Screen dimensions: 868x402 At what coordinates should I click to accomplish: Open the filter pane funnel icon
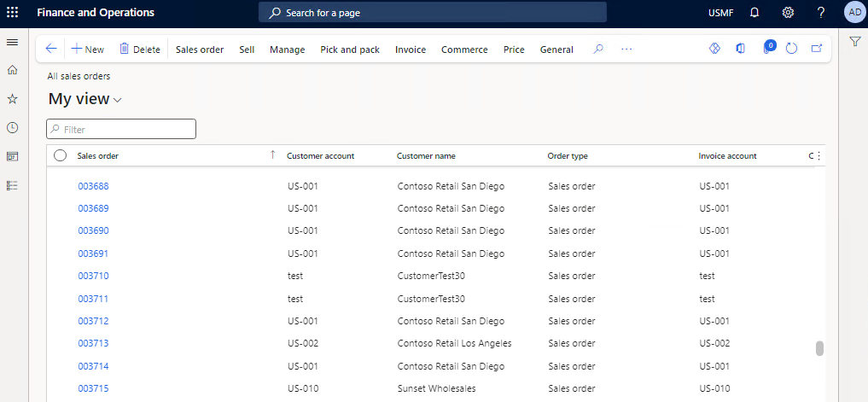point(854,42)
